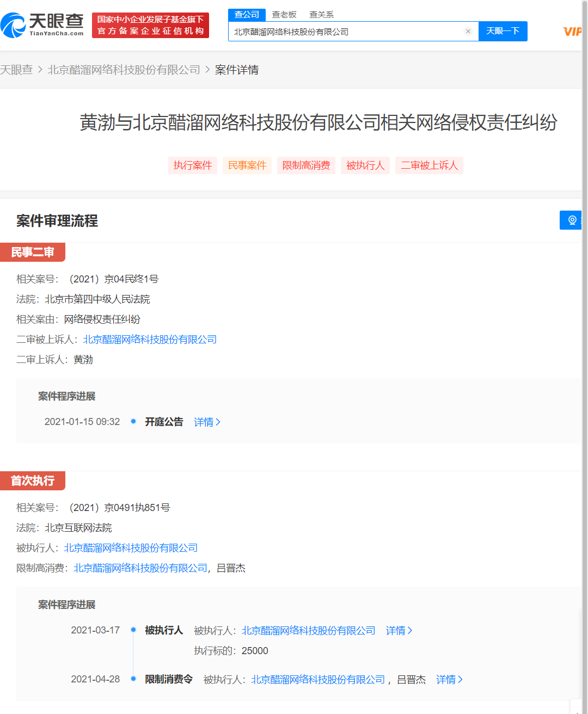Viewport: 588px width, 714px height.
Task: Click the 天眼一下 search button
Action: click(x=503, y=31)
